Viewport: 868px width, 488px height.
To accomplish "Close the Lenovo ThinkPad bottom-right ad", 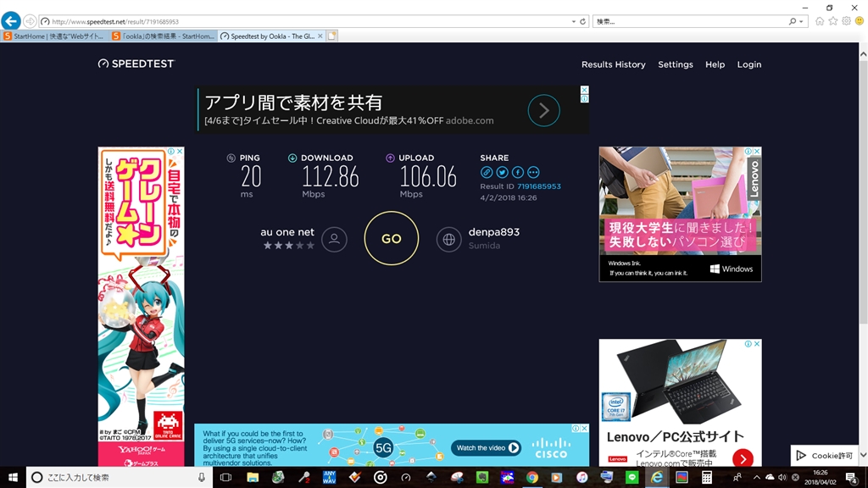I will [757, 344].
